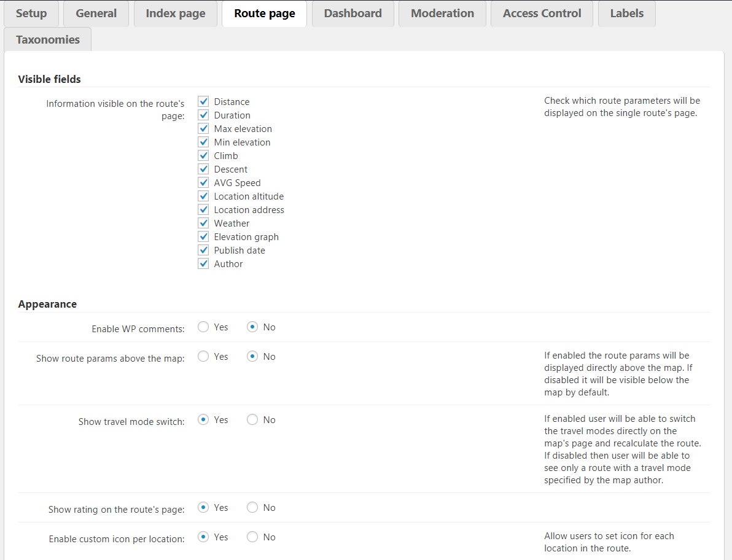Viewport: 732px width, 560px height.
Task: Open the General tab
Action: (96, 14)
